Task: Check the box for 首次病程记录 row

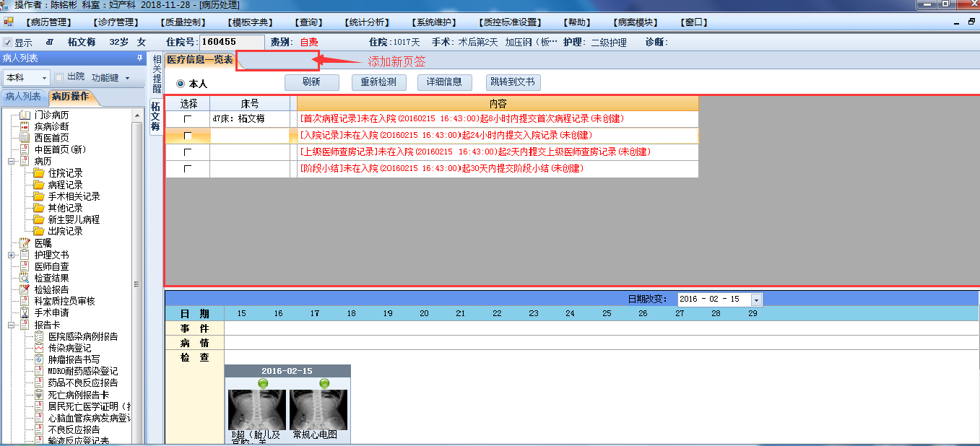Action: click(x=188, y=118)
